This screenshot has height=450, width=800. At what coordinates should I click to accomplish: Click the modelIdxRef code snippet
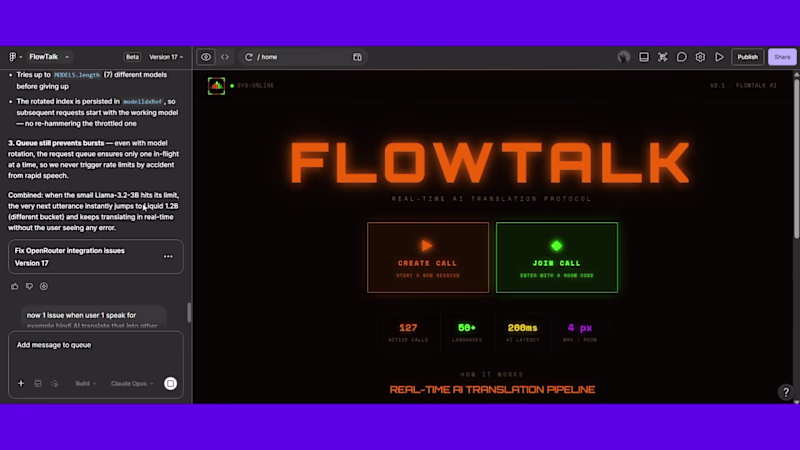click(142, 102)
